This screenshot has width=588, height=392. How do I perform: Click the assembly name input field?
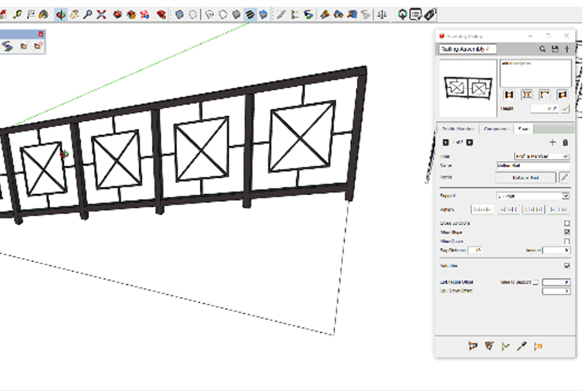[x=467, y=49]
